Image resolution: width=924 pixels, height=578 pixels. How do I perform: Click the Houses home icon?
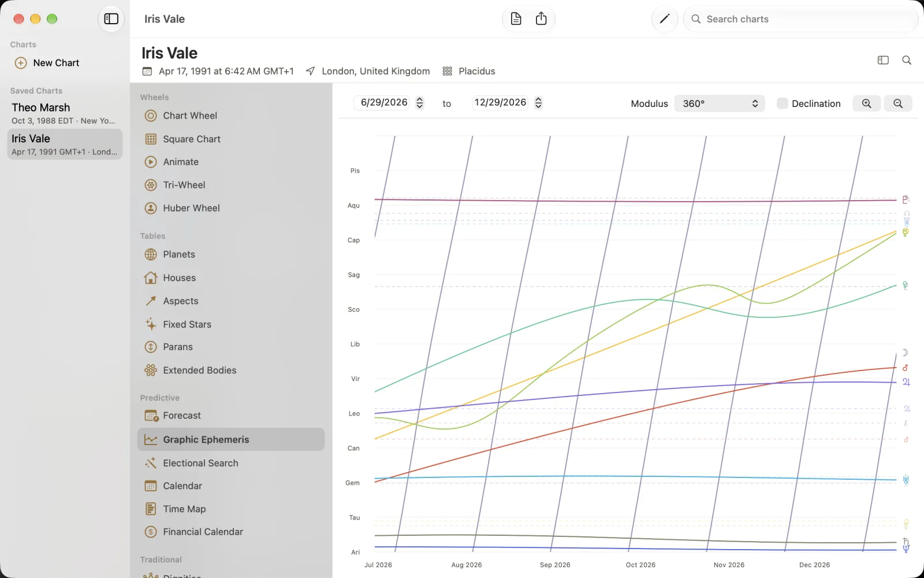(151, 278)
